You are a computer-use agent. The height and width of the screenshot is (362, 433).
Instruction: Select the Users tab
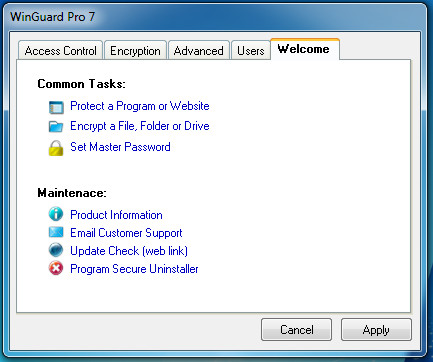pos(251,50)
